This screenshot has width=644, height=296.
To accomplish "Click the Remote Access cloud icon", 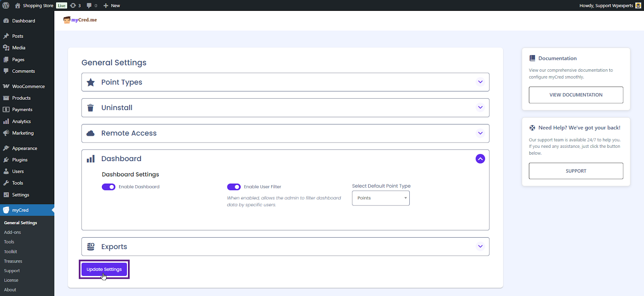I will (91, 133).
